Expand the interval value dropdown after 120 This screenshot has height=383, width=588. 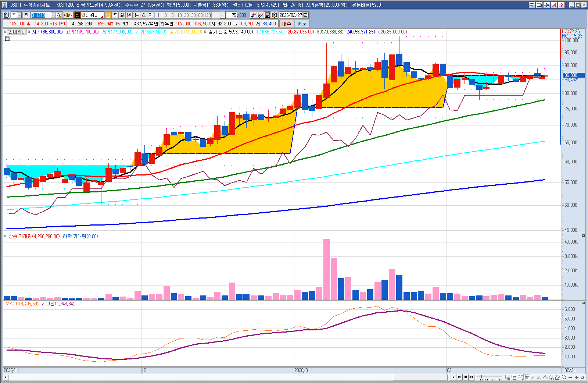click(223, 15)
